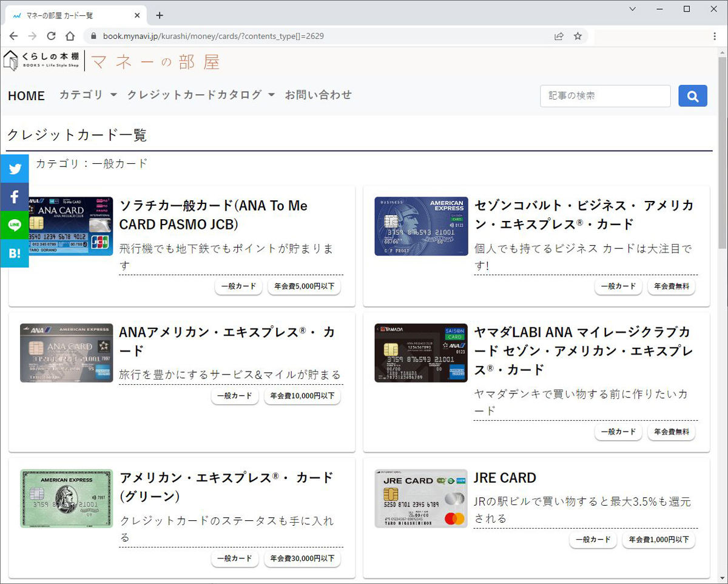Image resolution: width=728 pixels, height=584 pixels.
Task: Go to HOME in navigation
Action: click(26, 95)
